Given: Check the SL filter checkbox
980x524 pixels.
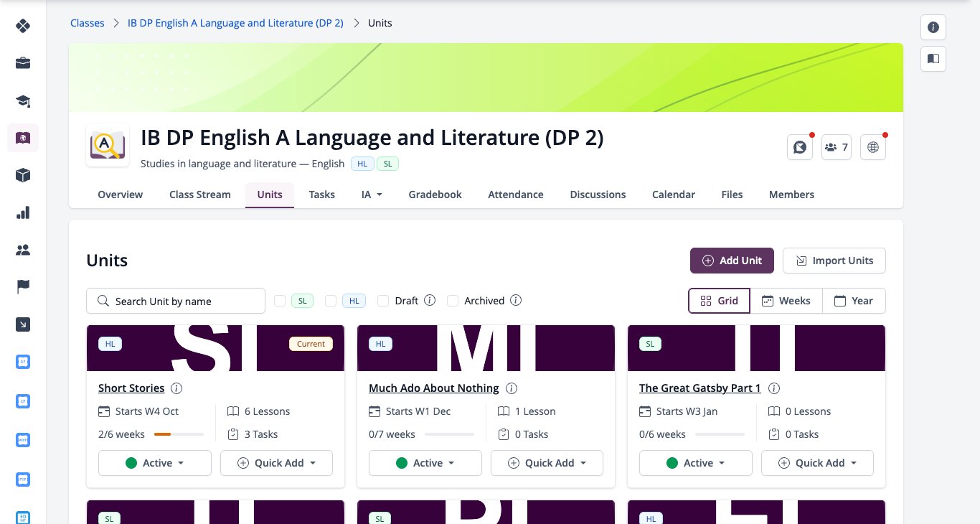Looking at the screenshot, I should pos(280,301).
